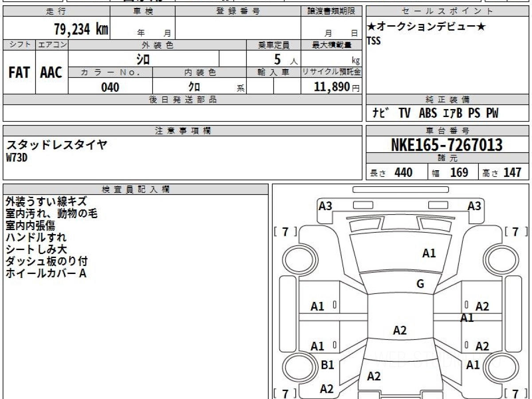Select inspector note "室内内張傷"
Image resolution: width=532 pixels, height=399 pixels.
point(30,226)
